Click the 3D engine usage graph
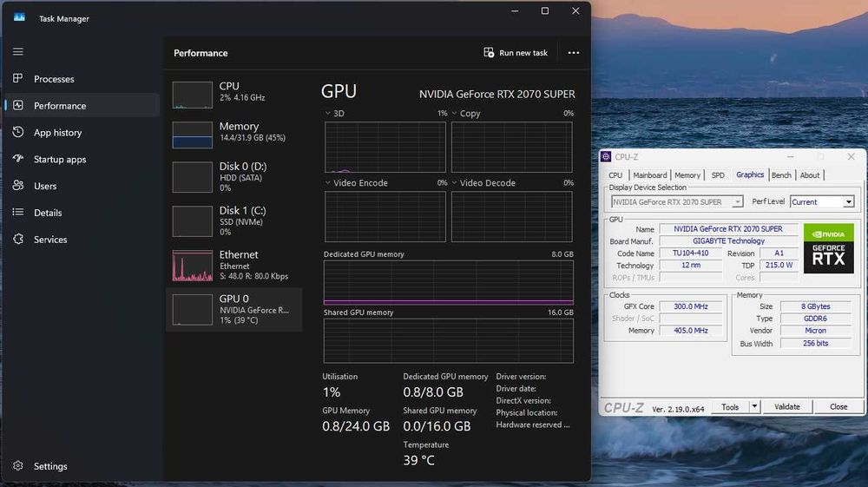The height and width of the screenshot is (487, 868). coord(385,148)
